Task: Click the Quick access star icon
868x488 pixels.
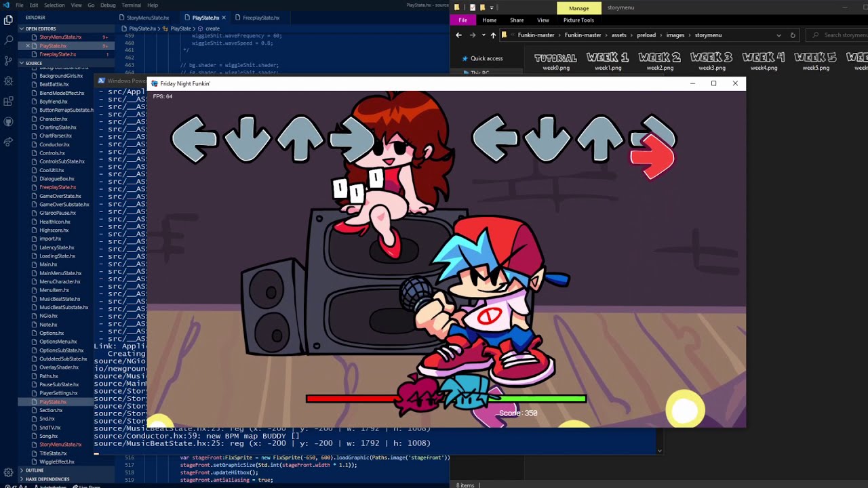Action: click(465, 58)
